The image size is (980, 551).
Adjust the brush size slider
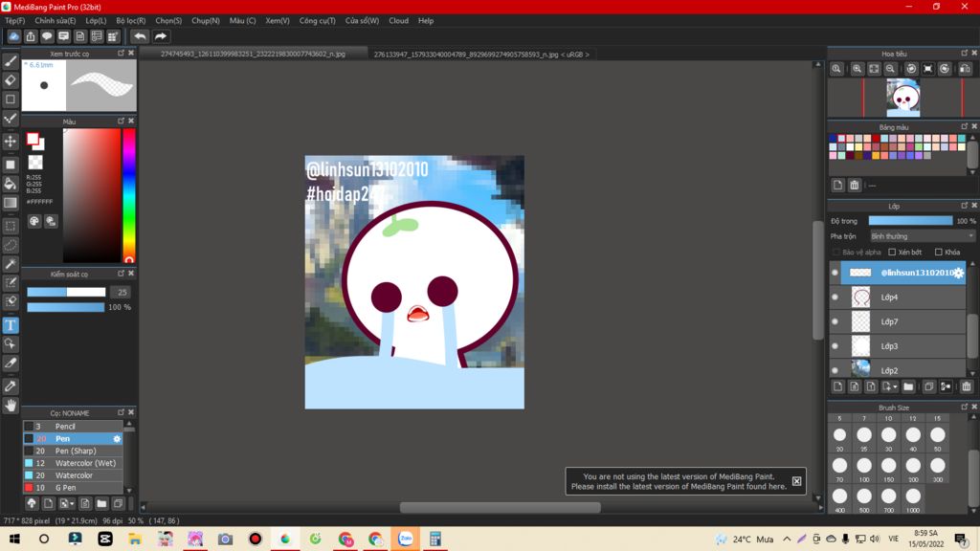click(x=66, y=292)
